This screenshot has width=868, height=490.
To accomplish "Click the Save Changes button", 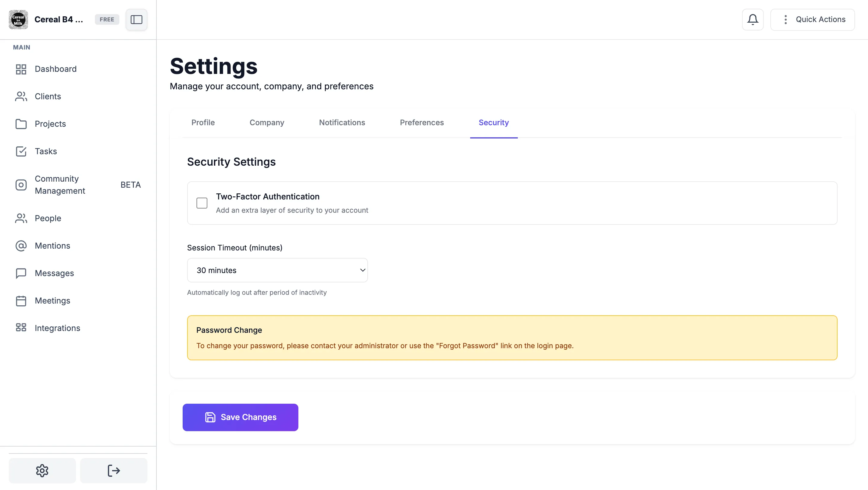I will pyautogui.click(x=240, y=417).
